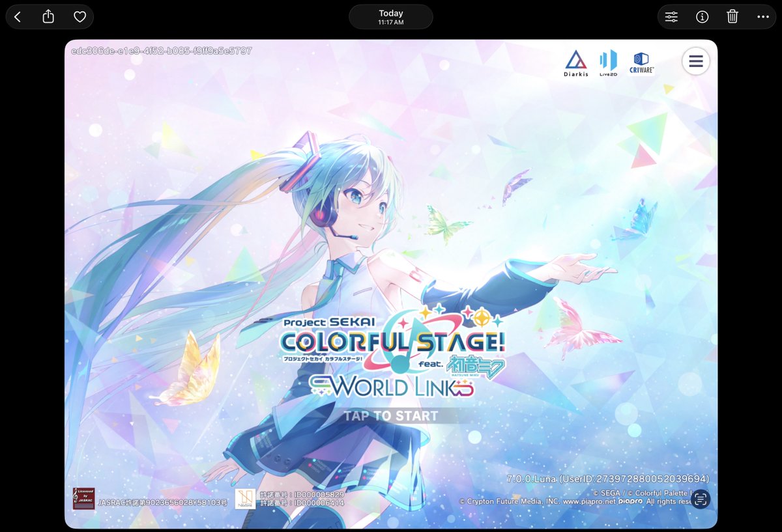The image size is (782, 532).
Task: Favorite the photo with heart icon
Action: pyautogui.click(x=80, y=17)
